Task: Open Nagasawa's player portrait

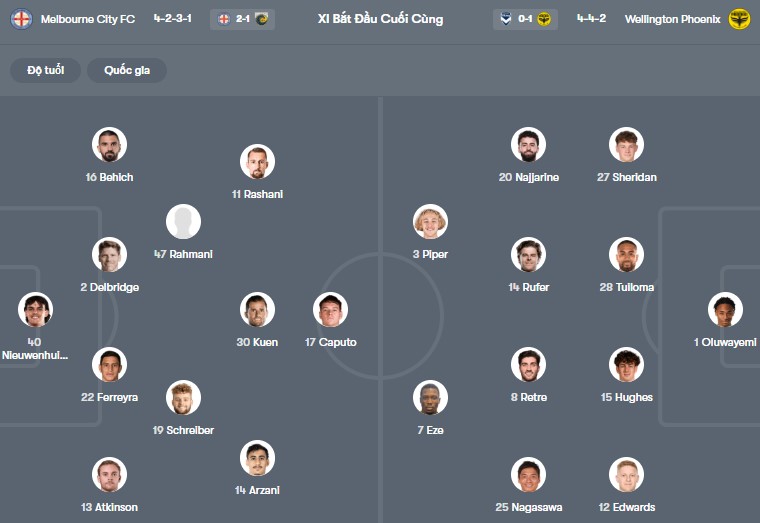Action: point(528,475)
